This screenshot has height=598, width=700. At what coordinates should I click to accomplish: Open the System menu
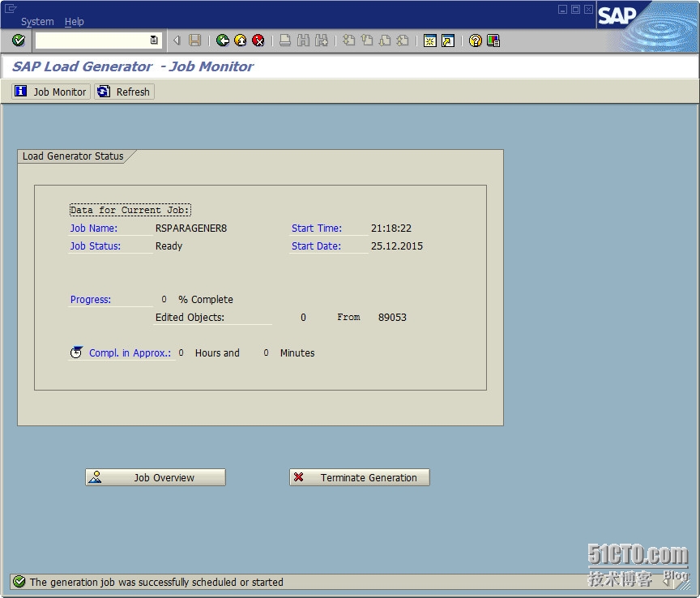click(37, 21)
